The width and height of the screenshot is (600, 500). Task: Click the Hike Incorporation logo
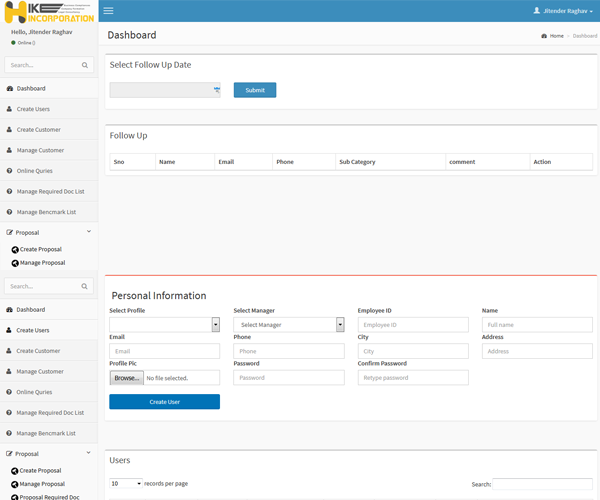point(49,11)
